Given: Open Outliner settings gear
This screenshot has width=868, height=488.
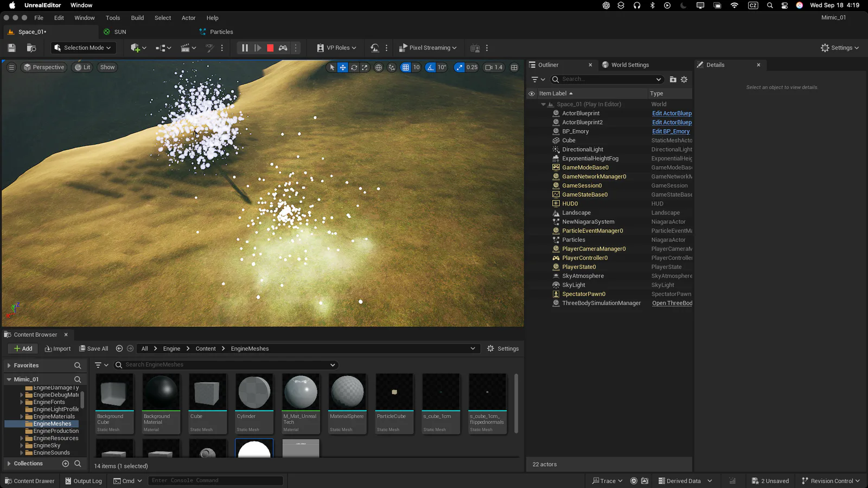Looking at the screenshot, I should click(684, 79).
